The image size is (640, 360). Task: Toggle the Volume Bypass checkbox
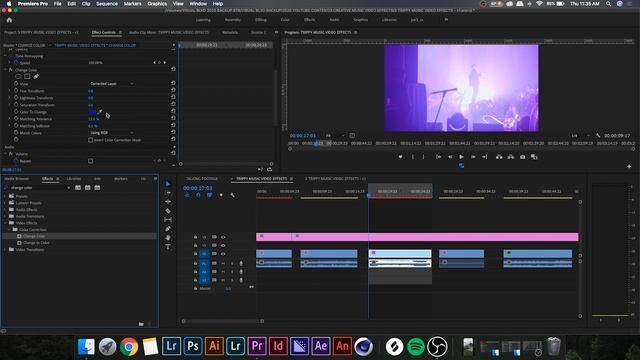pos(91,161)
